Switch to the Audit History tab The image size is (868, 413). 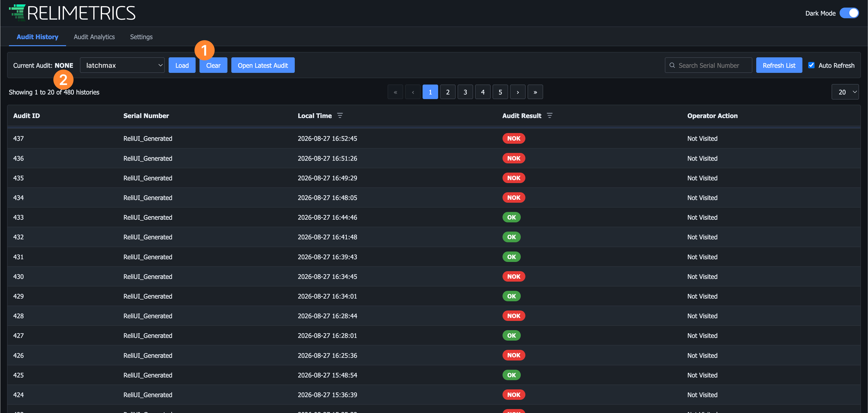click(x=37, y=37)
